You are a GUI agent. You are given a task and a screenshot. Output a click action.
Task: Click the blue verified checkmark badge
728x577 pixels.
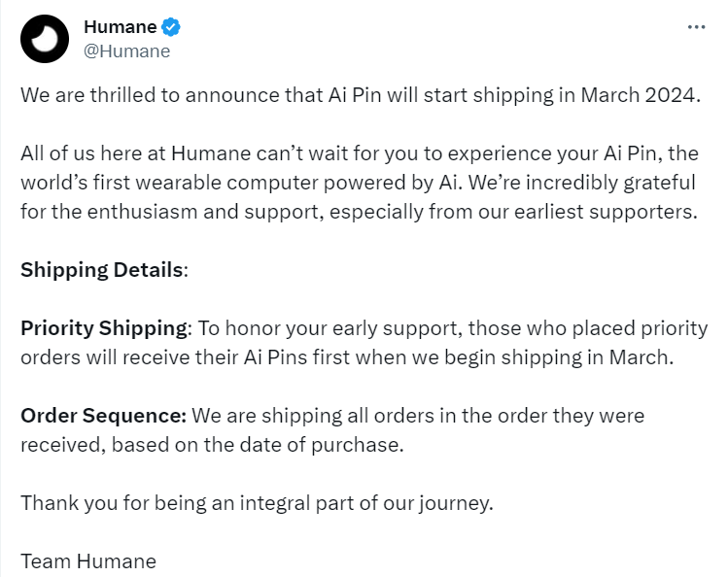[171, 27]
